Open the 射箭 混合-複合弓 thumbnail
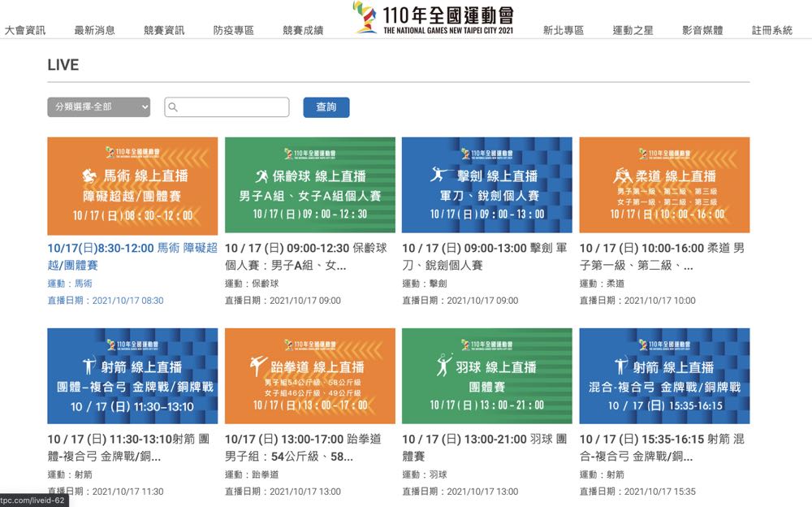812x507 pixels. tap(664, 376)
